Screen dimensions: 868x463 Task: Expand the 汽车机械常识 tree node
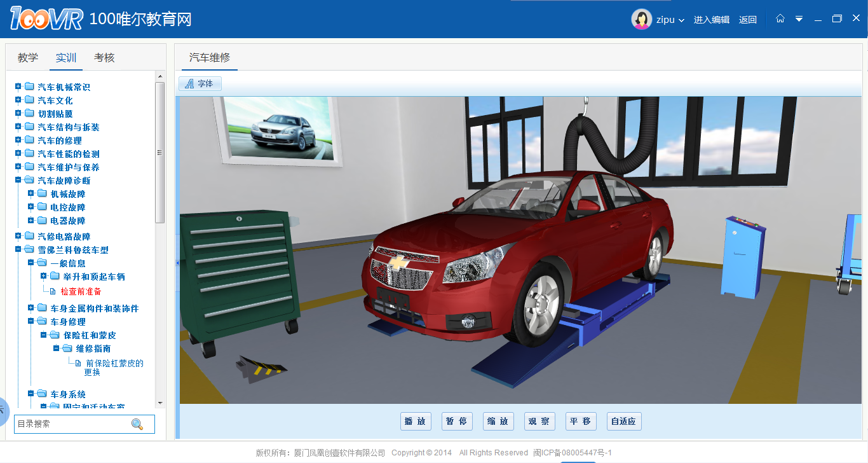coord(18,86)
